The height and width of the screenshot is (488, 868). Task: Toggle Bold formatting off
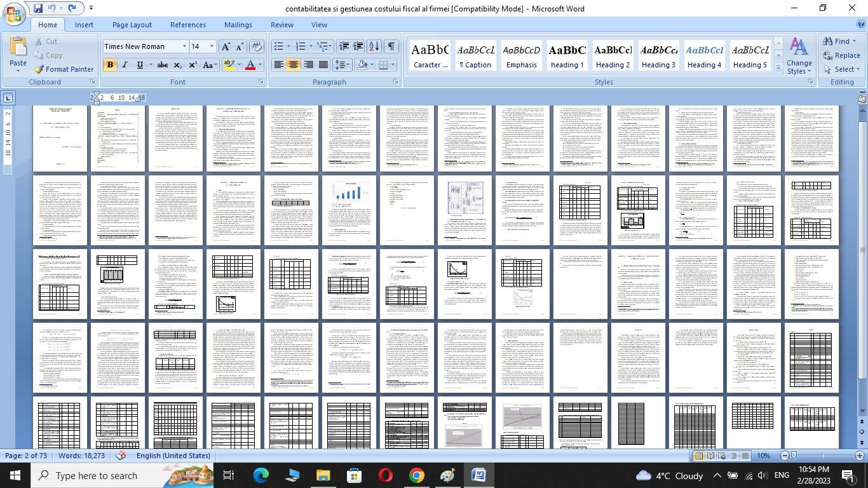110,65
